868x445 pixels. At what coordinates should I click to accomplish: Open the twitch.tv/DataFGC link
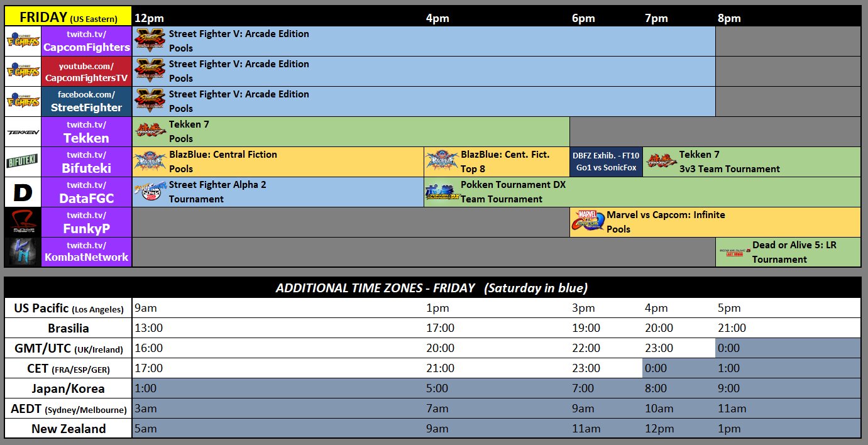point(86,192)
